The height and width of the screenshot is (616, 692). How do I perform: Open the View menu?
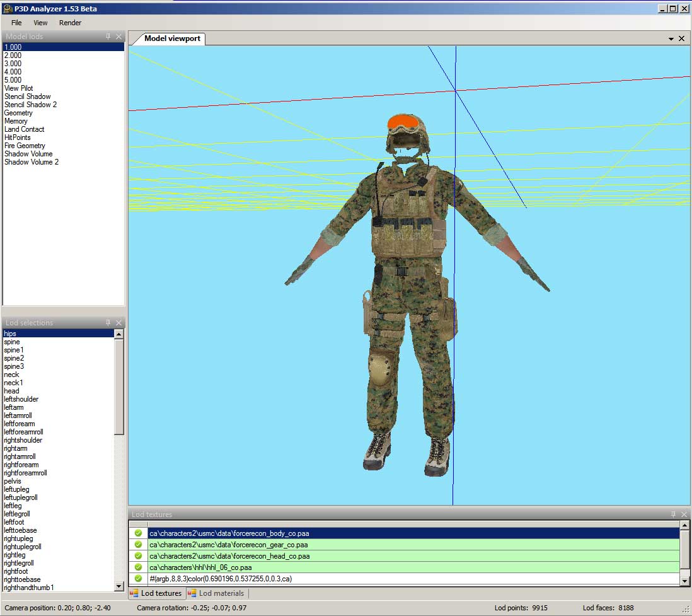[x=40, y=23]
